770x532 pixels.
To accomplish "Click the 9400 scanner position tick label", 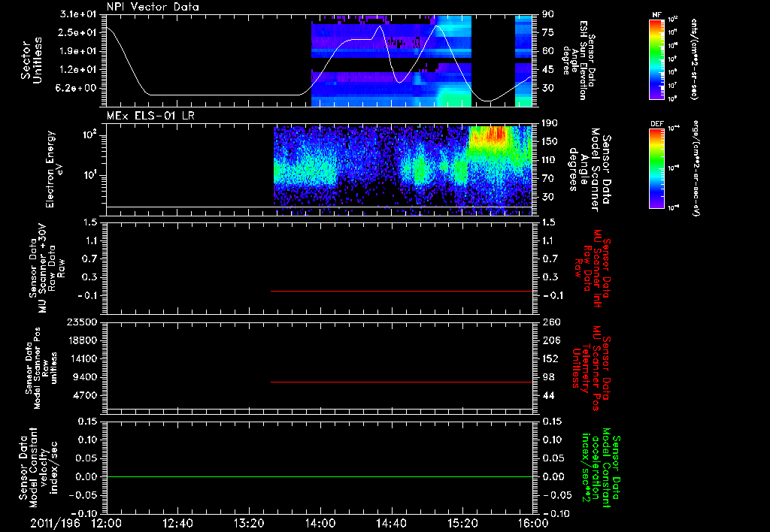I will click(x=86, y=377).
